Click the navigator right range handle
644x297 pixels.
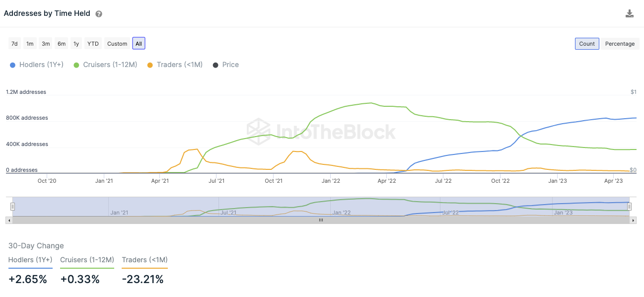click(629, 207)
